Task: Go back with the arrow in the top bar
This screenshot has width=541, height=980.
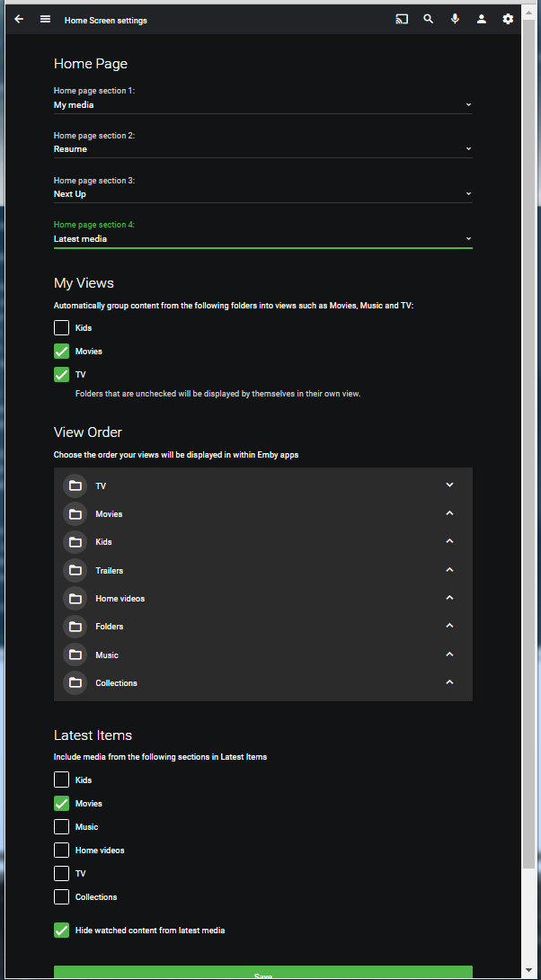Action: [x=18, y=18]
